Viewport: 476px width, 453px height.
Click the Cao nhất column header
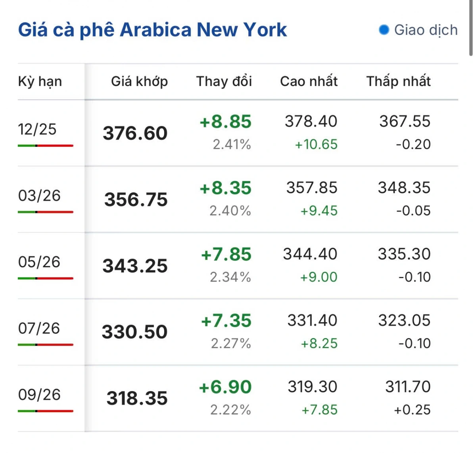pyautogui.click(x=309, y=81)
